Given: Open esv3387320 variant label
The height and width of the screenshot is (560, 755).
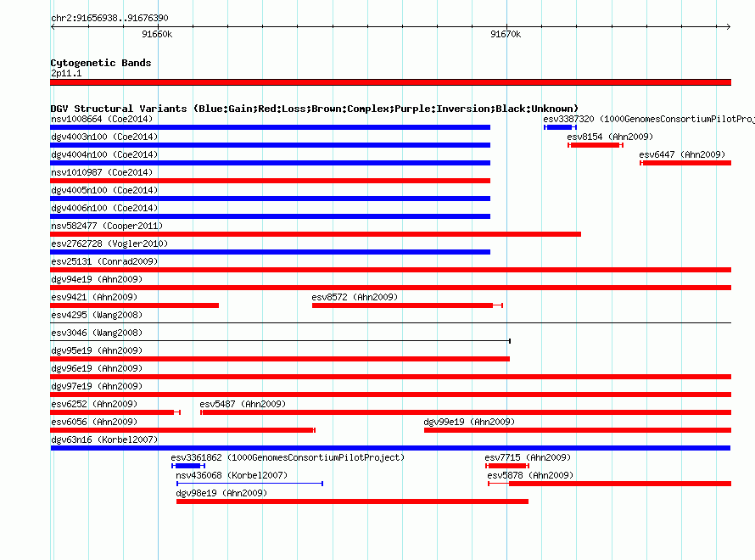Looking at the screenshot, I should click(x=649, y=119).
